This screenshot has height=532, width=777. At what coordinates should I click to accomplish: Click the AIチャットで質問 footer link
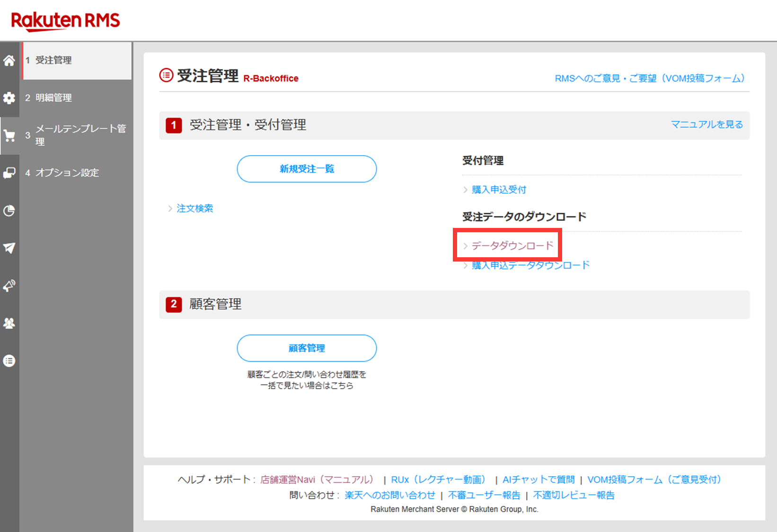(x=538, y=480)
